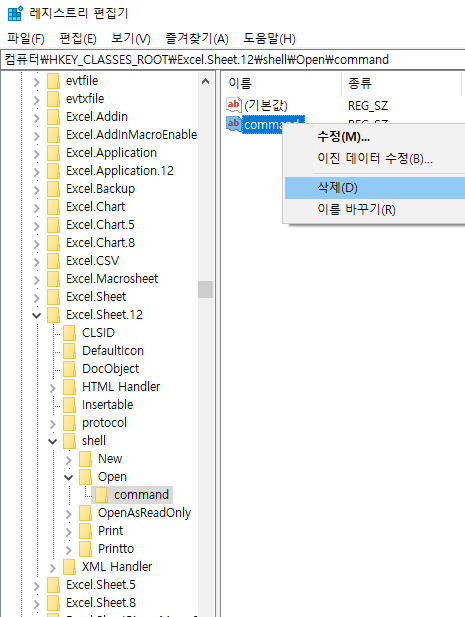Expand the Excel.Chart key
Viewport: 465px width, 617px height.
(37, 208)
